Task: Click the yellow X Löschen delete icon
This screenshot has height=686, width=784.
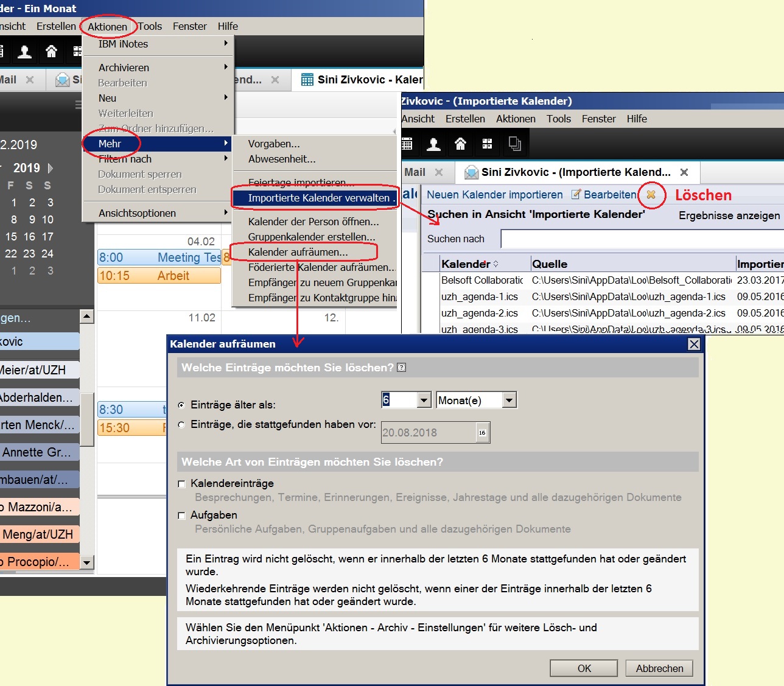Action: tap(651, 195)
